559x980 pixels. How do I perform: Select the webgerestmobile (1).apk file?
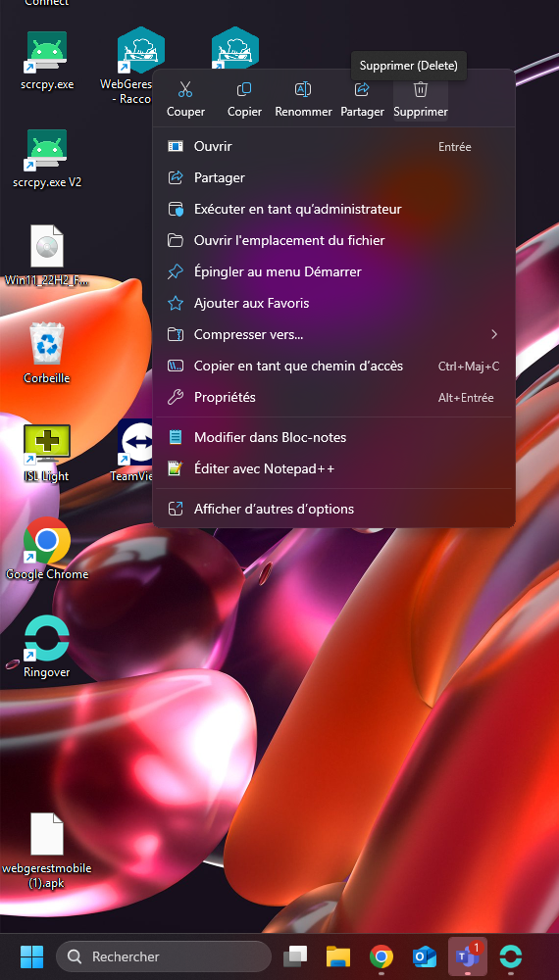tap(47, 851)
